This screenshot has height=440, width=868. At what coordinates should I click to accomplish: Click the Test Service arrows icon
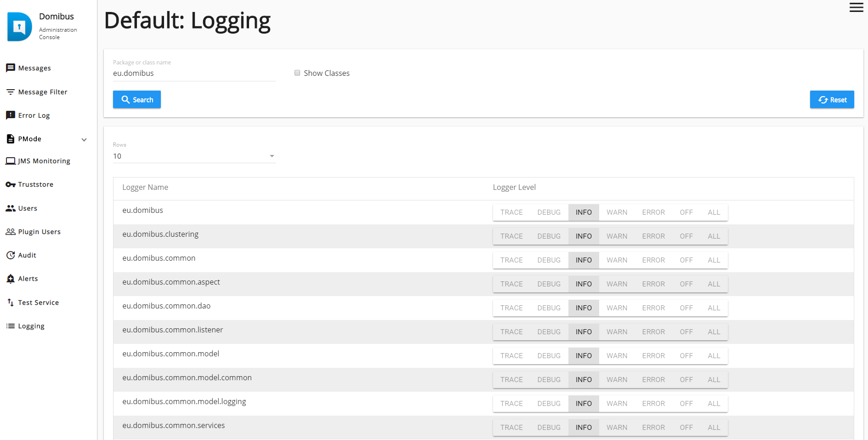(x=11, y=303)
